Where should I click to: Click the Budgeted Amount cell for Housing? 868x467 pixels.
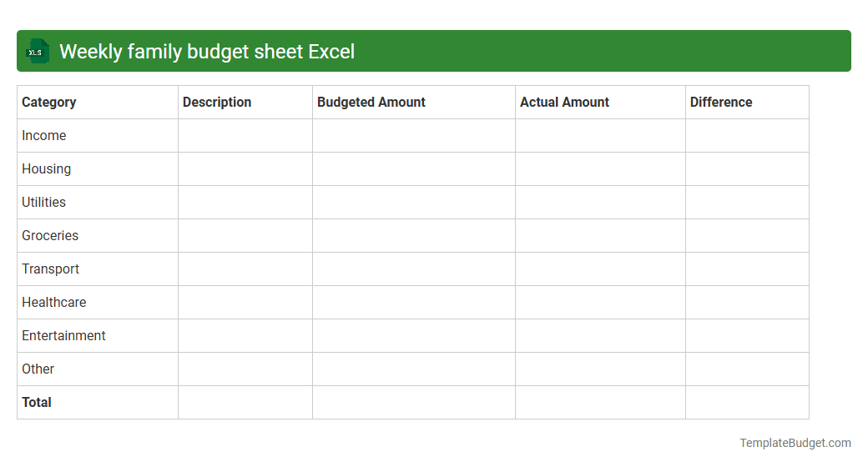click(x=413, y=168)
